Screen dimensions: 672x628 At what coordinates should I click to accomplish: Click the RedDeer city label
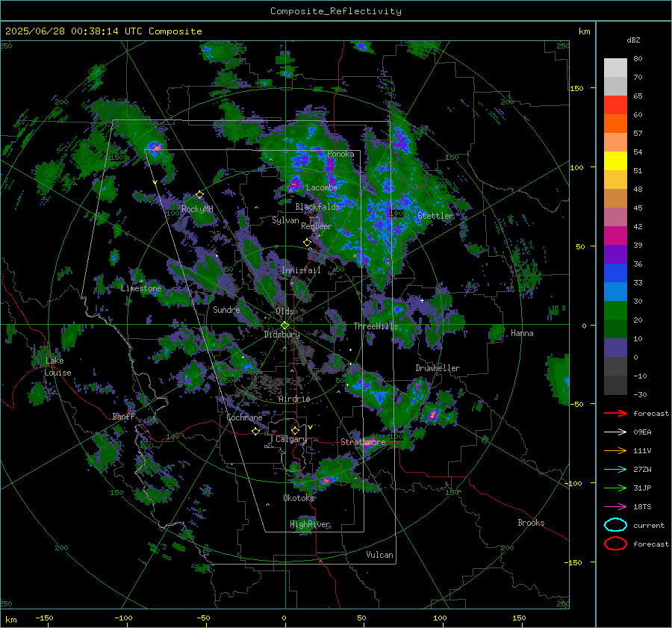[317, 226]
